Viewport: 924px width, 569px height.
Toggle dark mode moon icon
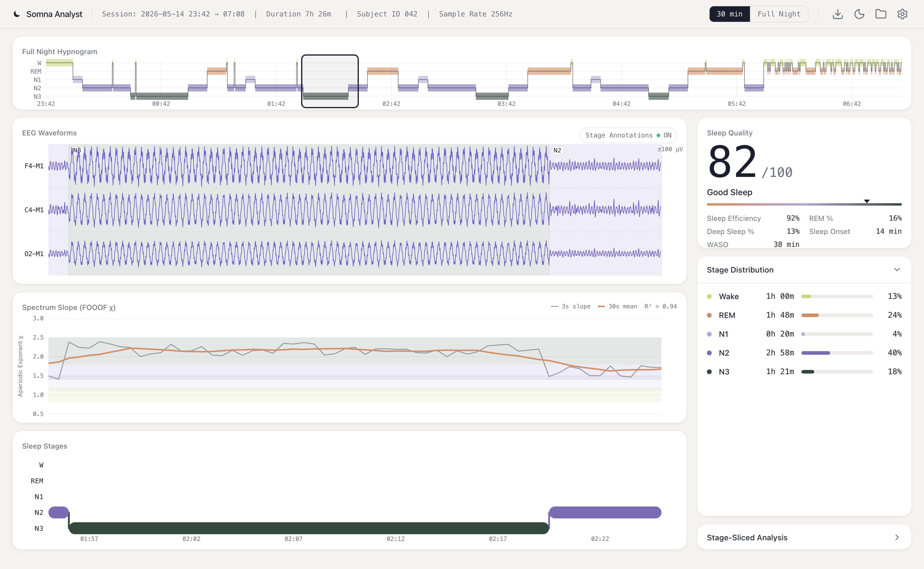tap(859, 14)
